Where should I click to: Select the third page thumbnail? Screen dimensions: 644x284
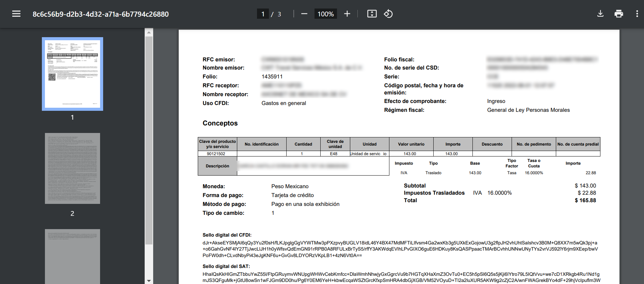[73, 256]
